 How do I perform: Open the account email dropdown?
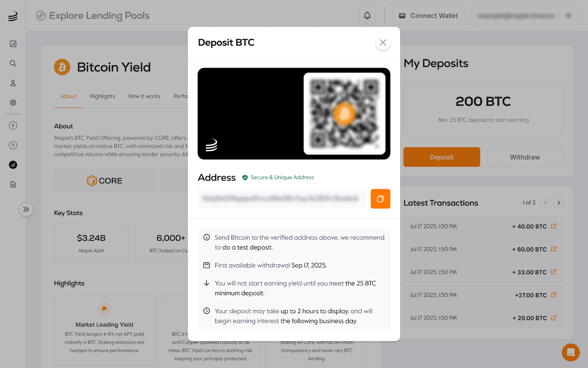(525, 16)
